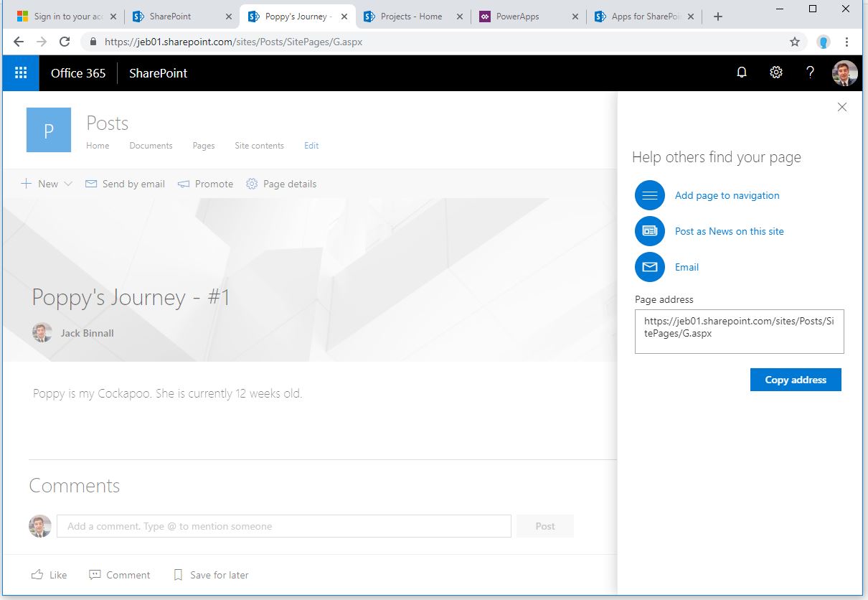Click the Post as News circle icon
This screenshot has width=868, height=600.
pyautogui.click(x=649, y=231)
